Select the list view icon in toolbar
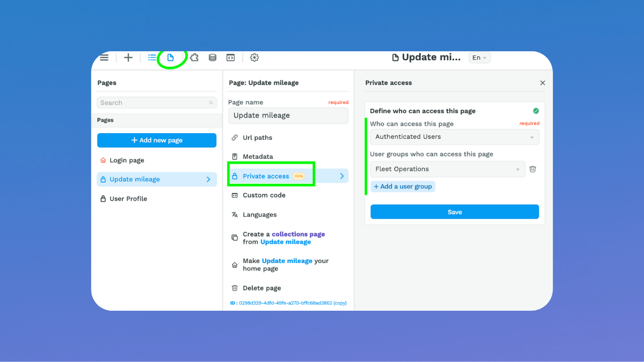The width and height of the screenshot is (644, 362). tap(152, 57)
